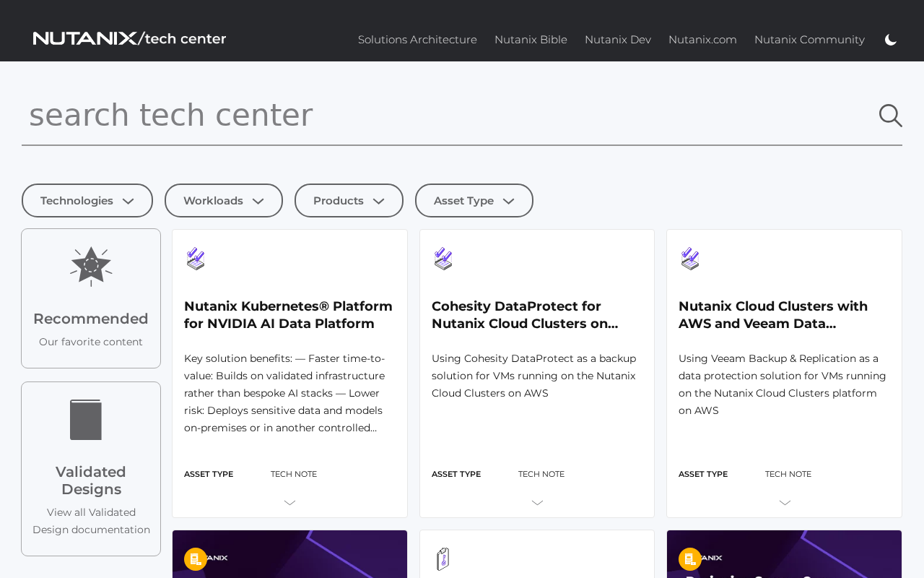The width and height of the screenshot is (924, 578).
Task: Click tech note icon on Nutanix Kubernetes Platform card
Action: [194, 259]
